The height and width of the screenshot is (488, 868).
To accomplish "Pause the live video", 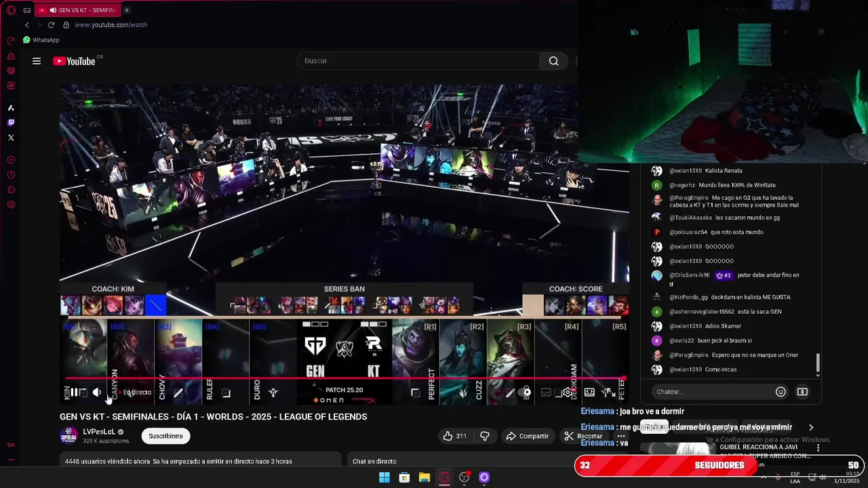I will [x=74, y=392].
